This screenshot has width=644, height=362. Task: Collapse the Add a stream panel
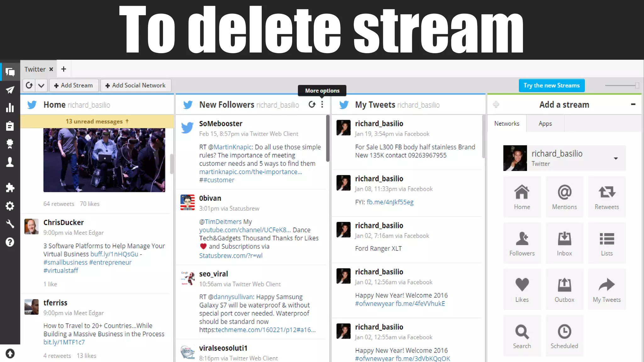[633, 104]
